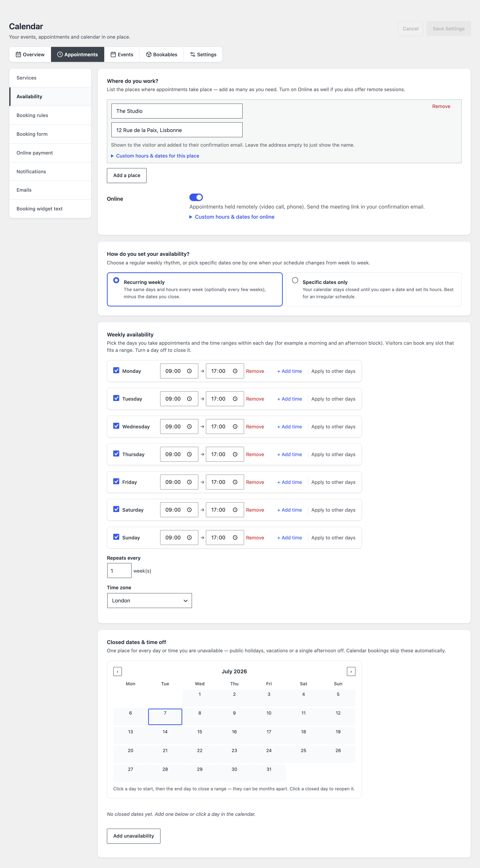Add a time range to Wednesday
The height and width of the screenshot is (868, 480).
(x=289, y=426)
